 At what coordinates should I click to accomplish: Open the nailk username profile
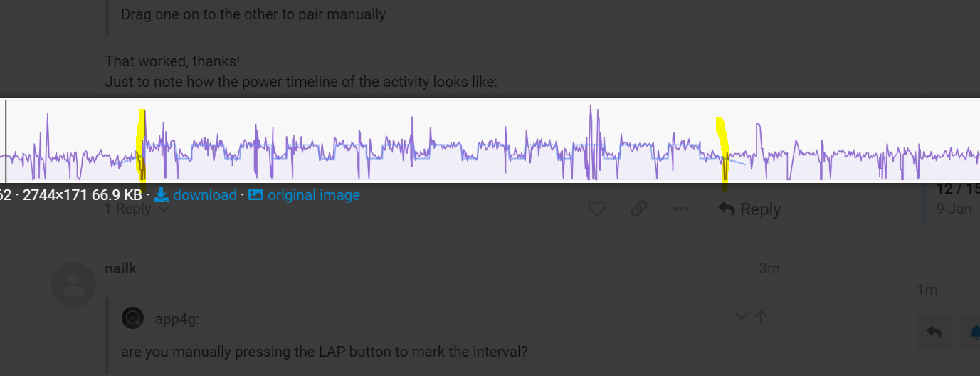(x=120, y=268)
